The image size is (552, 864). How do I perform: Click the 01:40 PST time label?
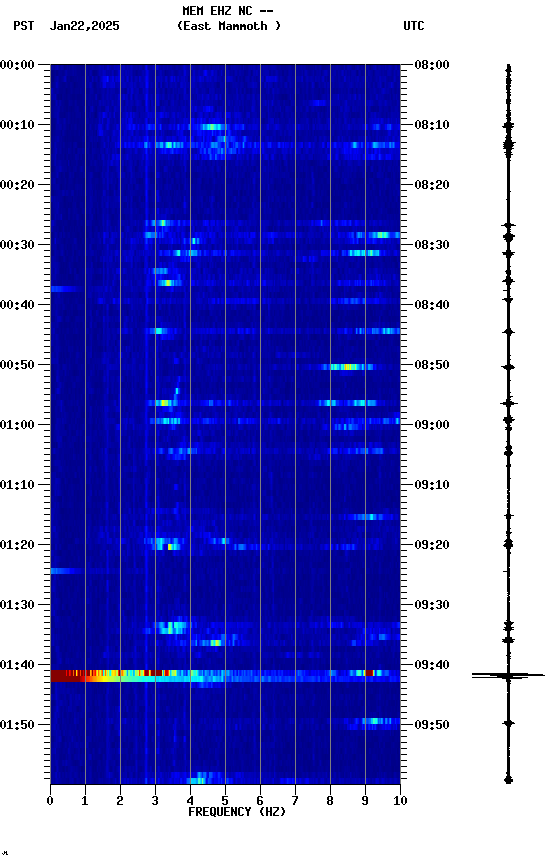17,665
